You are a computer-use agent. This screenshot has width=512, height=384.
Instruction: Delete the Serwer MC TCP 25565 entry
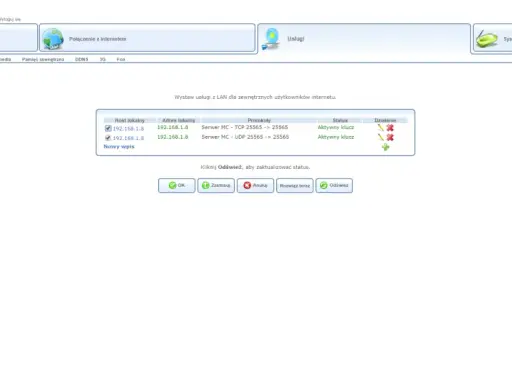[x=390, y=128]
